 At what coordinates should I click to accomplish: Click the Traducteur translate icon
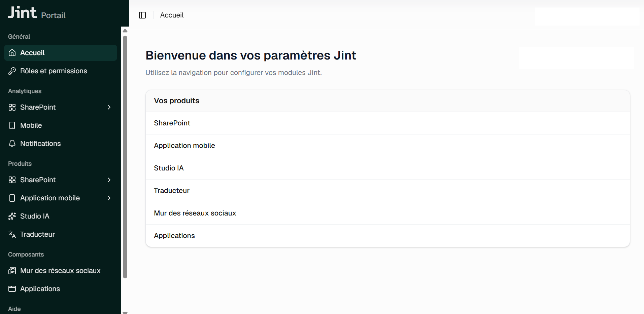pos(12,234)
